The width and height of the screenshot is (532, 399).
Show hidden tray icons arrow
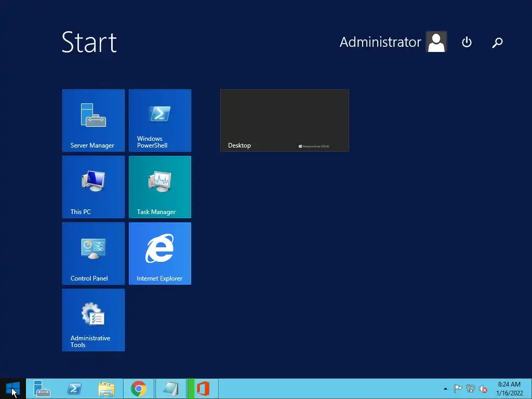point(445,389)
